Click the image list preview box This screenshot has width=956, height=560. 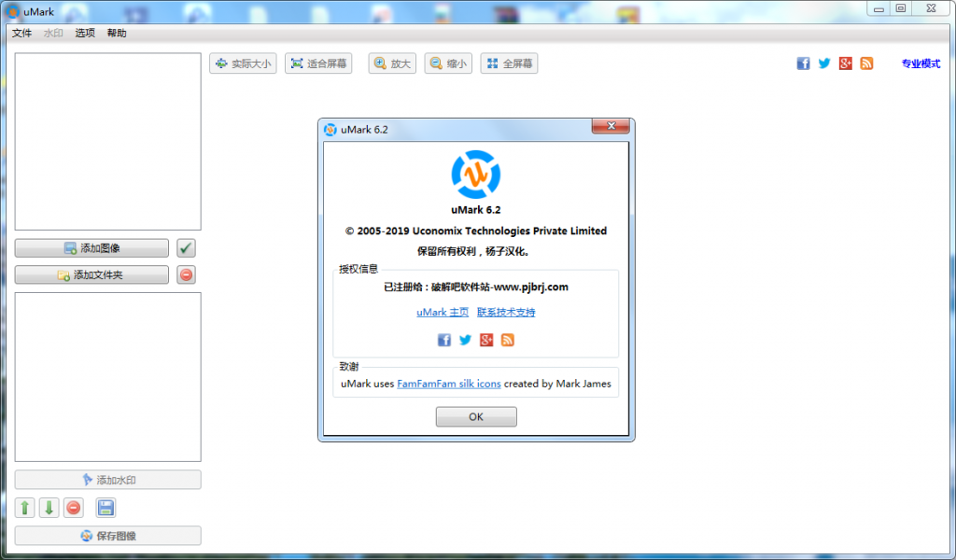(108, 141)
